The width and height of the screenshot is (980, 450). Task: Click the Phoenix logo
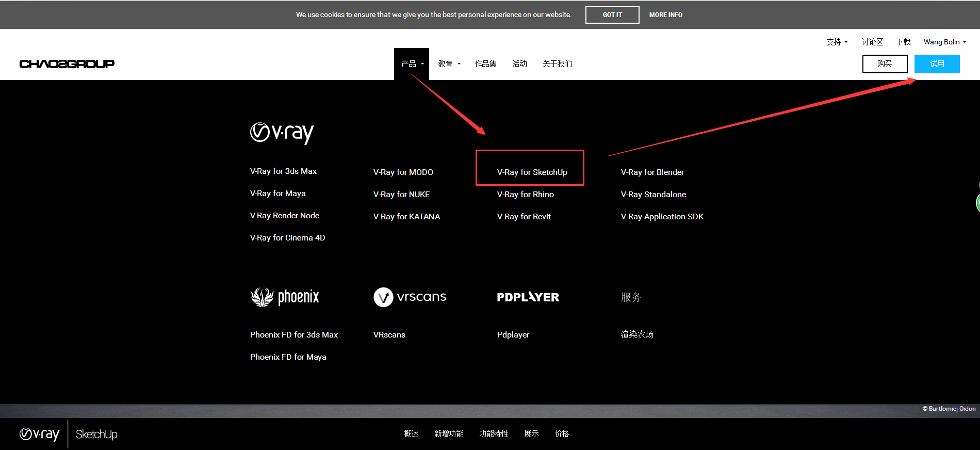point(285,297)
